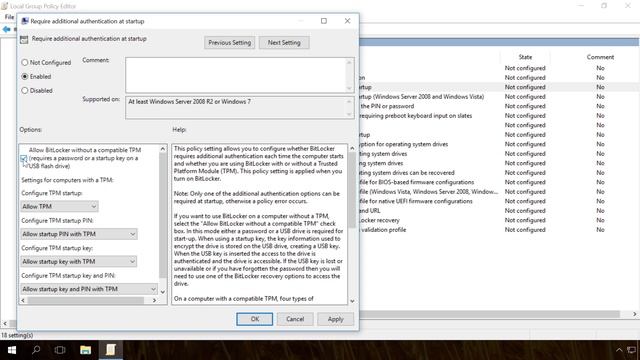The image size is (640, 360).
Task: Click OK to confirm the policy
Action: tap(255, 319)
